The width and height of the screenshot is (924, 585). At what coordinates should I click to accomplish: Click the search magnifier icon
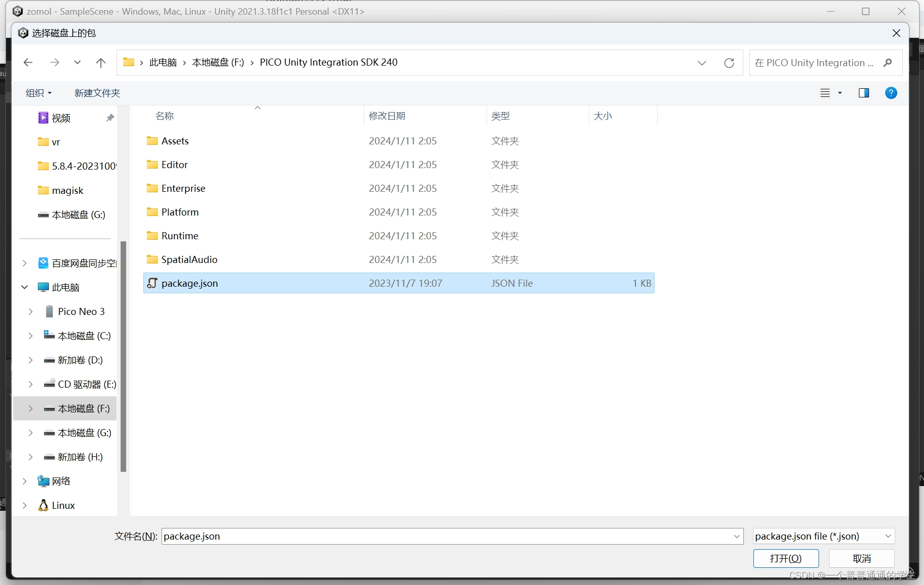888,63
